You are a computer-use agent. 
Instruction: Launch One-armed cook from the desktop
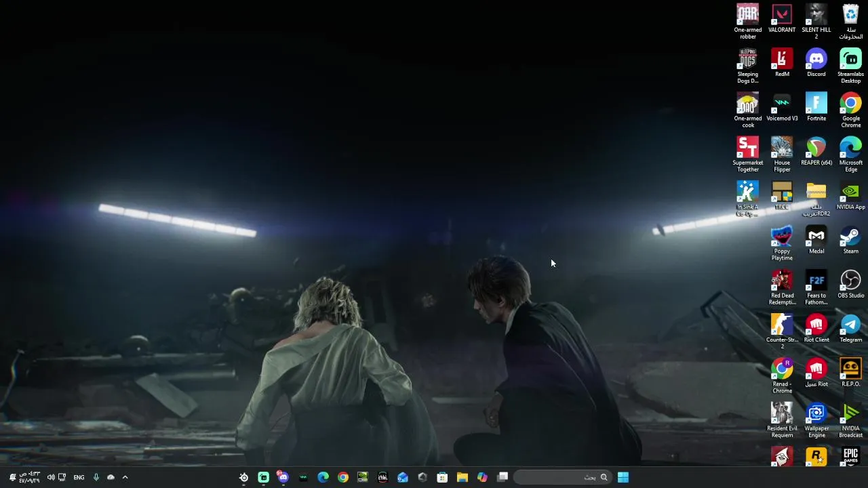click(747, 110)
